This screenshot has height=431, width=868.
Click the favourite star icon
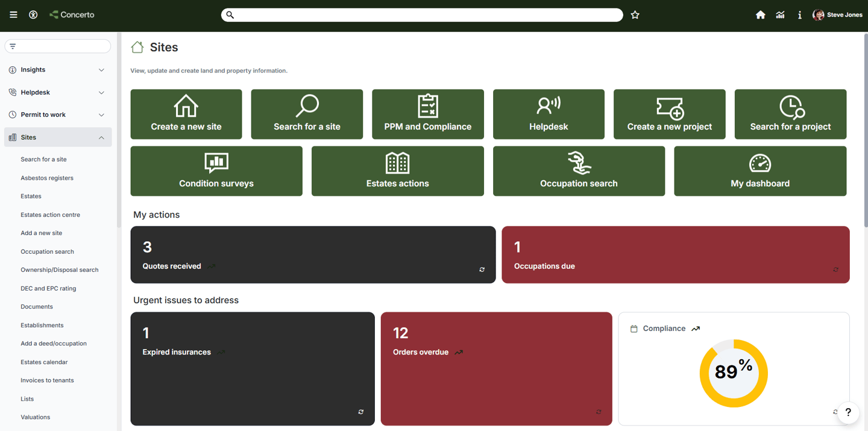click(x=635, y=15)
